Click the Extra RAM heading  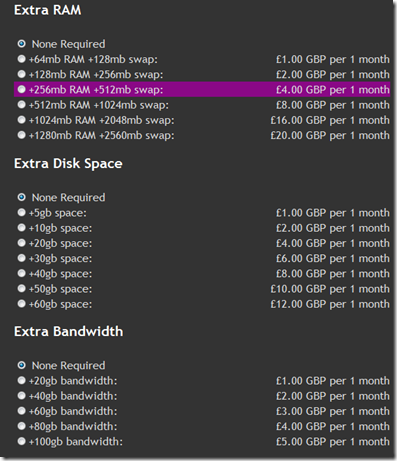(x=48, y=10)
